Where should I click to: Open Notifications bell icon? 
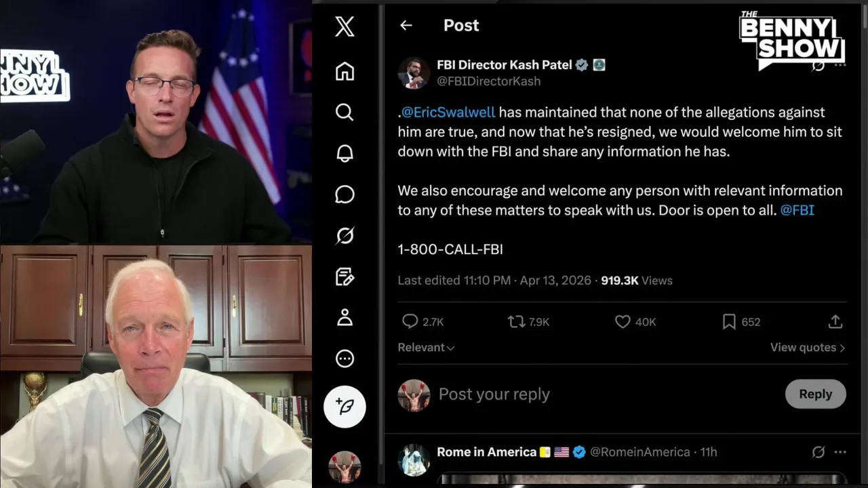344,153
